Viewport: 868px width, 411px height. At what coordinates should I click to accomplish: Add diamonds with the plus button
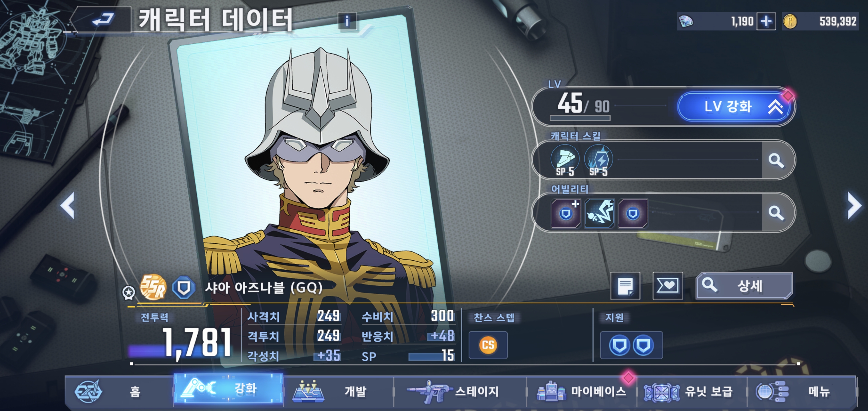tap(766, 21)
